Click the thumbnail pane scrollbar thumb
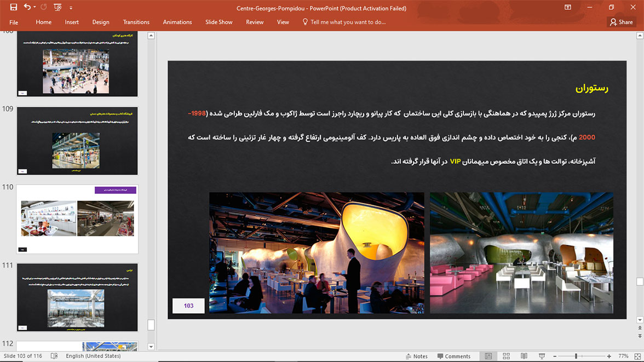This screenshot has width=644, height=362. click(x=151, y=325)
